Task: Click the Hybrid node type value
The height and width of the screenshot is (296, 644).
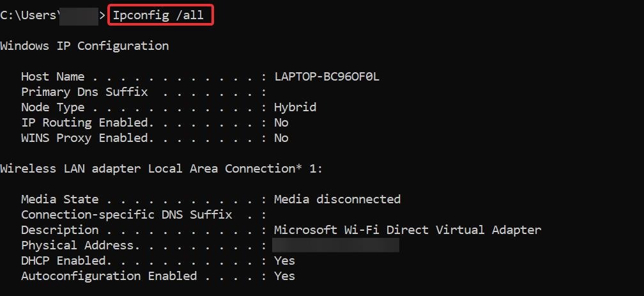Action: [x=295, y=107]
